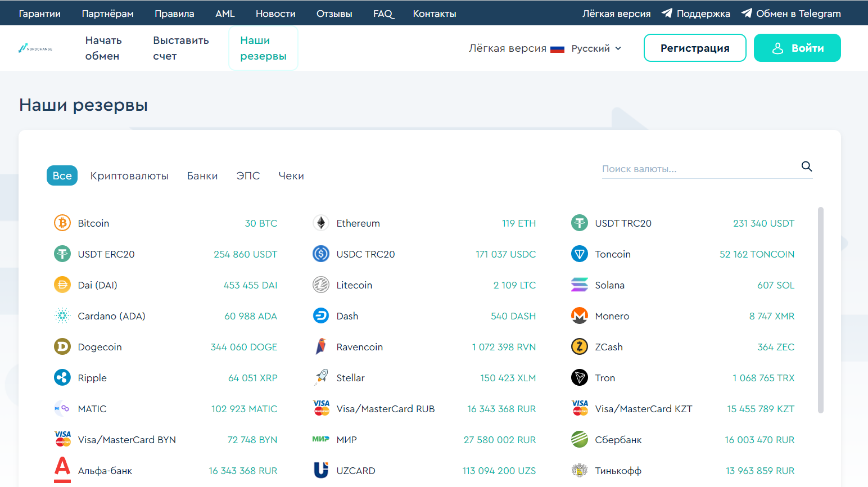
Task: Click the 119 ETH reserve amount
Action: (x=519, y=223)
